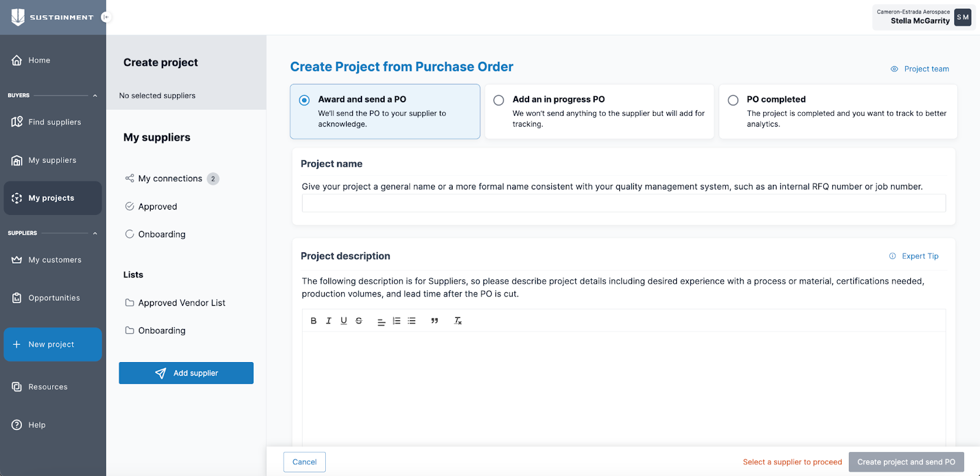The width and height of the screenshot is (980, 476).
Task: Apply underline formatting in editor
Action: (x=344, y=320)
